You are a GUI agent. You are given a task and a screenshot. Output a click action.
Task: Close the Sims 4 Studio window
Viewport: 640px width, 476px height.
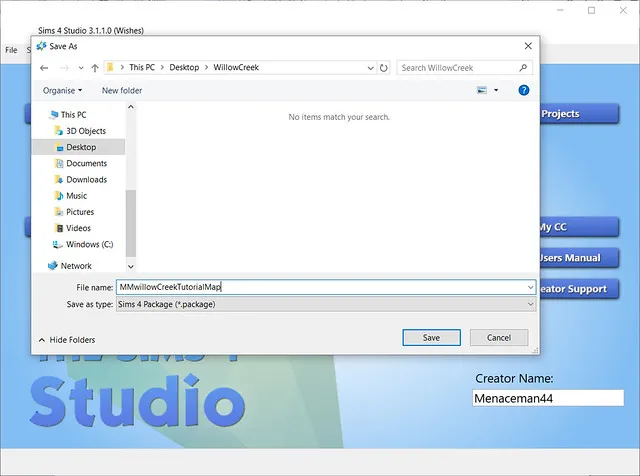(x=623, y=11)
